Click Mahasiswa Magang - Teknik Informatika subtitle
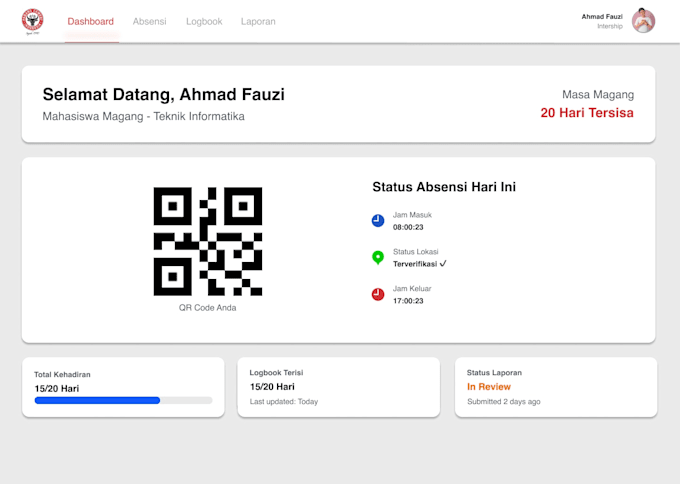The image size is (680, 484). 144,116
